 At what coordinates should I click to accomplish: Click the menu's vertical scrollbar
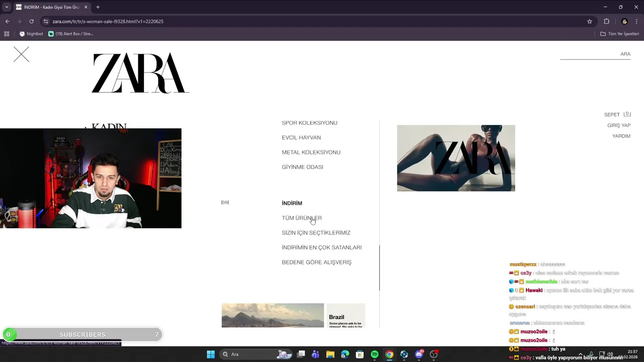379,268
